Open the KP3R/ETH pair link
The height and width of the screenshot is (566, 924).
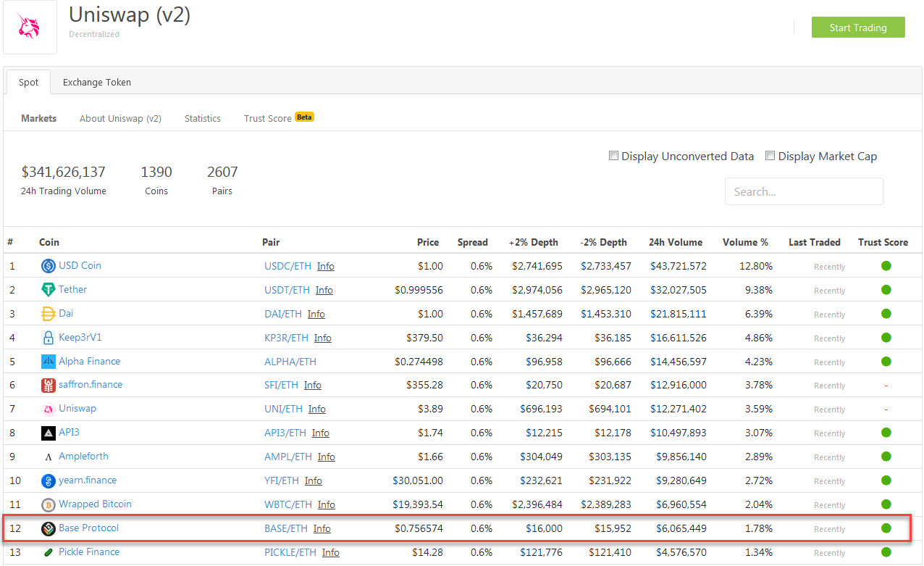point(286,338)
